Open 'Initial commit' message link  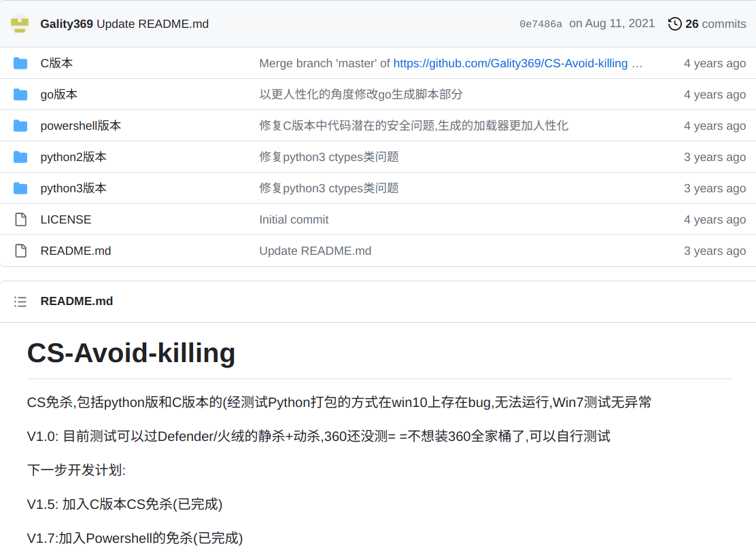coord(294,219)
